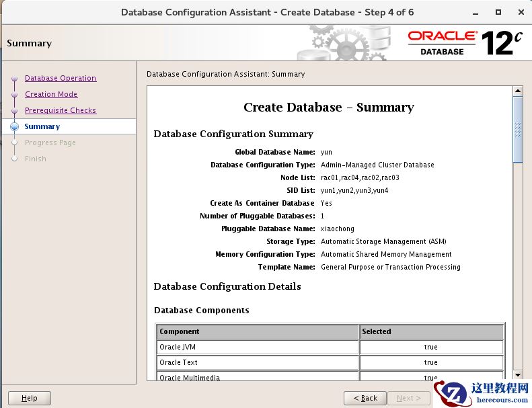Click the Help button

click(x=30, y=398)
